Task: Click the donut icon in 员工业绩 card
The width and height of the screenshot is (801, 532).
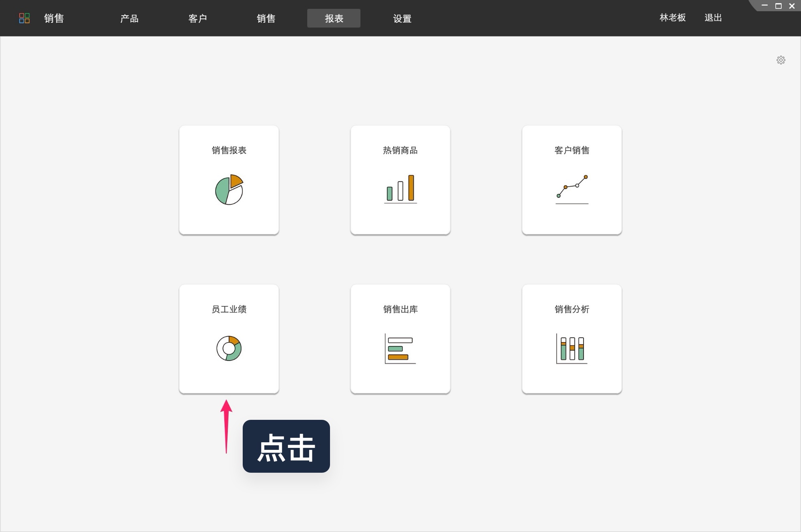Action: [228, 349]
